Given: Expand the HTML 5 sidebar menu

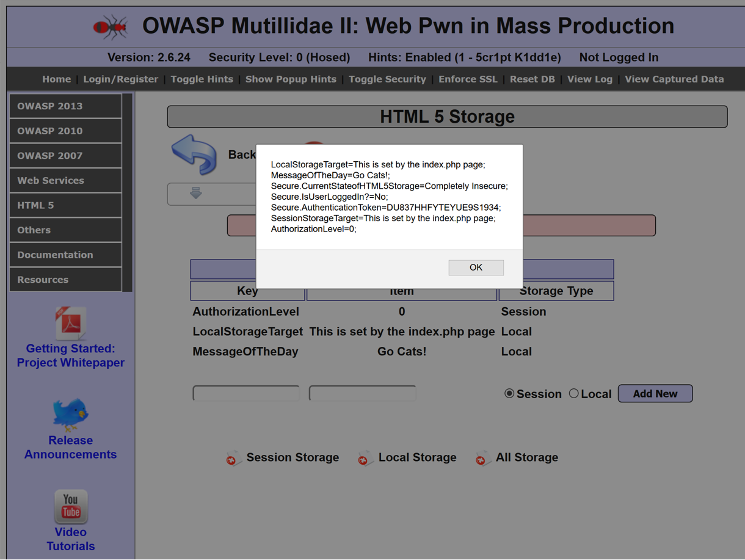Looking at the screenshot, I should click(65, 205).
